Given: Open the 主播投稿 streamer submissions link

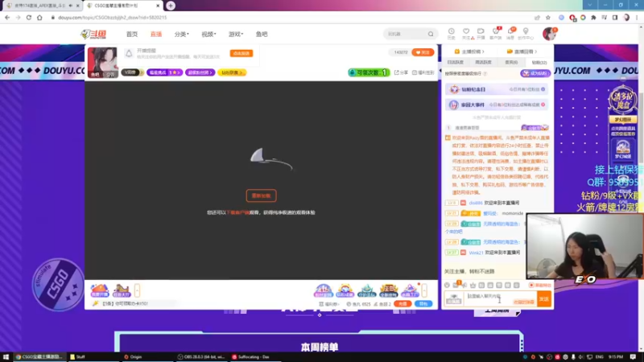Looking at the screenshot, I should coord(469,51).
